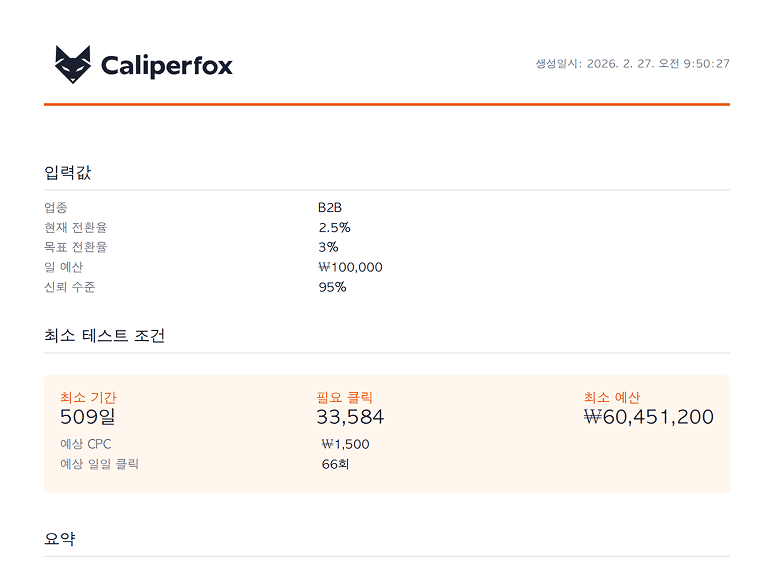
Task: Click the 신뢰 수준 label
Action: pos(70,287)
